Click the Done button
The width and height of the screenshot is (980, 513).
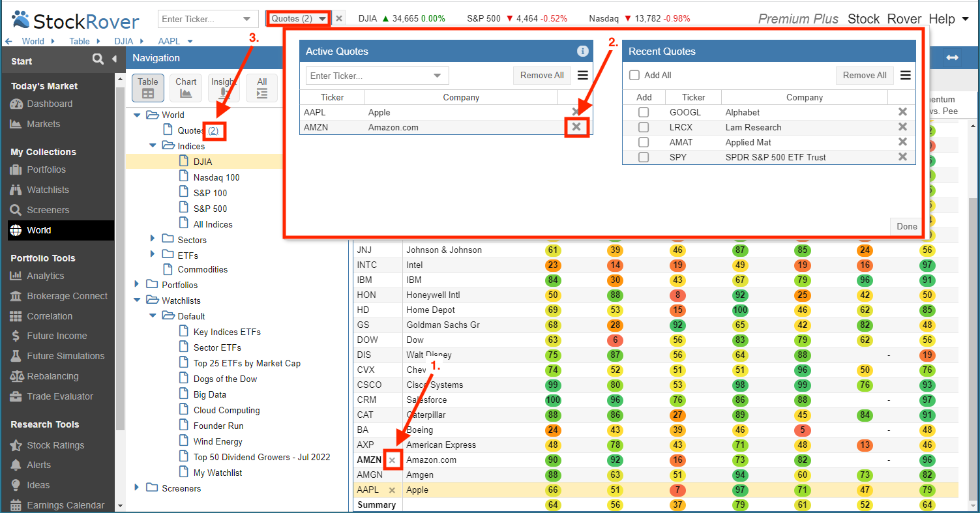click(x=906, y=227)
